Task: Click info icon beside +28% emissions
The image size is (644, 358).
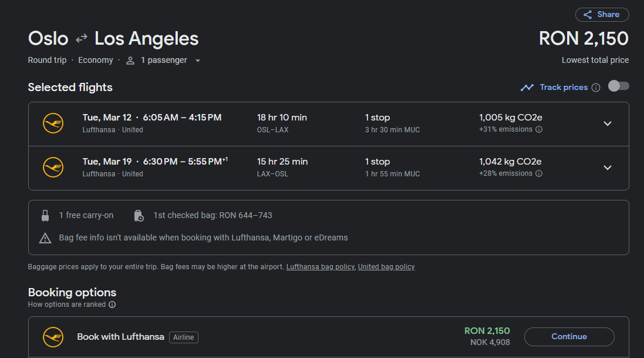Action: click(539, 173)
